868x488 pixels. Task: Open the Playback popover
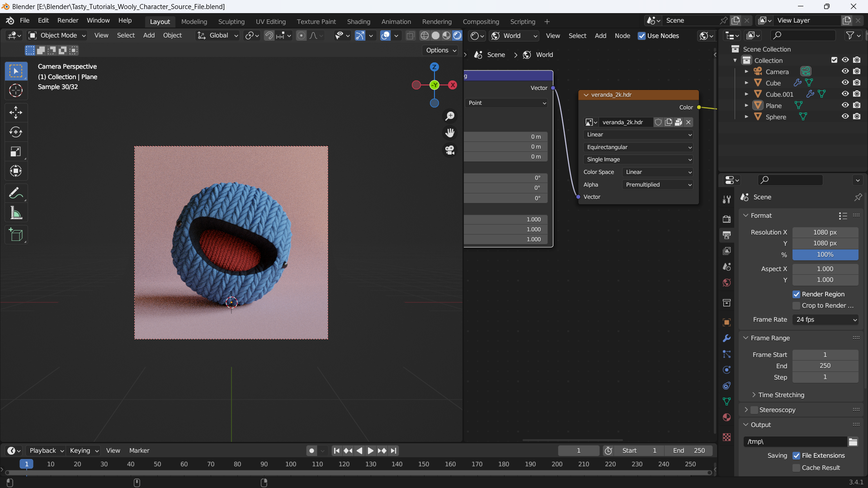point(46,450)
